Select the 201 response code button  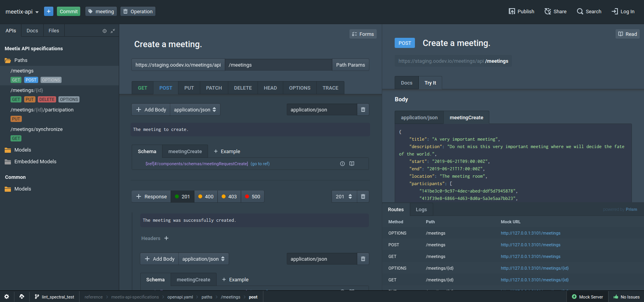click(182, 196)
